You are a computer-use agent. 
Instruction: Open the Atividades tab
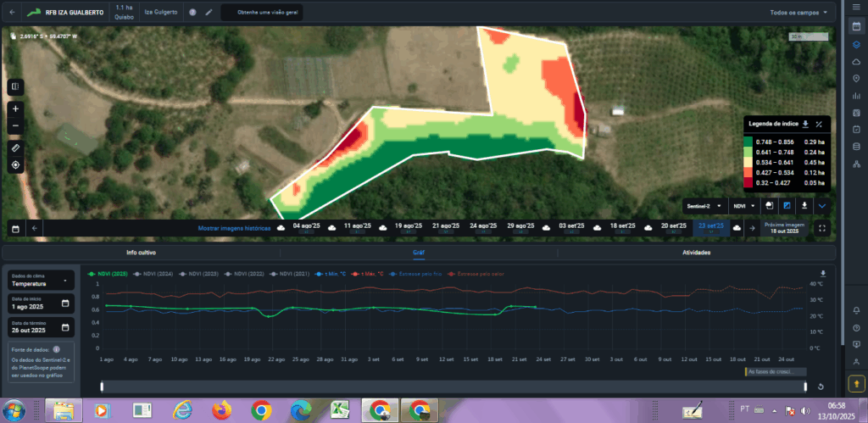point(696,253)
